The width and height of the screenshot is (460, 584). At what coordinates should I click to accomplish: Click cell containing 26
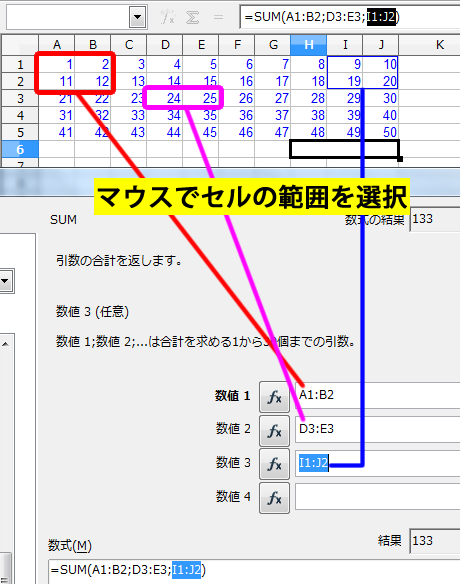(x=237, y=98)
